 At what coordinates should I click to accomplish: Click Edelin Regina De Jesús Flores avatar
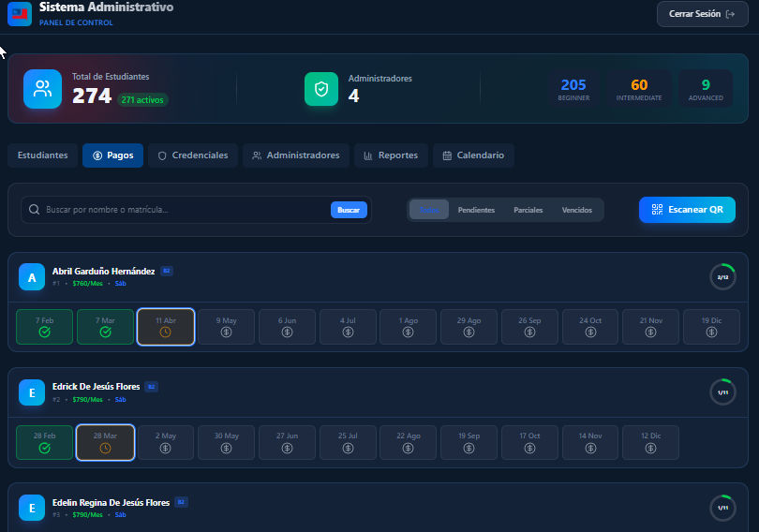point(32,508)
